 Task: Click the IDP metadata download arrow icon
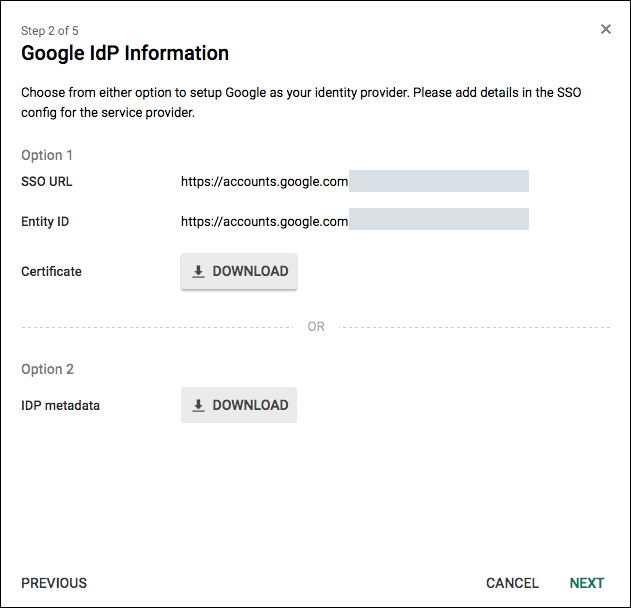198,405
